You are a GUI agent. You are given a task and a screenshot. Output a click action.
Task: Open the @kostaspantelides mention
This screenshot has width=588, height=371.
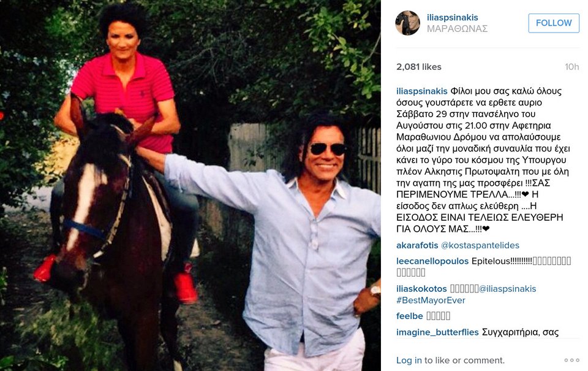pyautogui.click(x=480, y=245)
